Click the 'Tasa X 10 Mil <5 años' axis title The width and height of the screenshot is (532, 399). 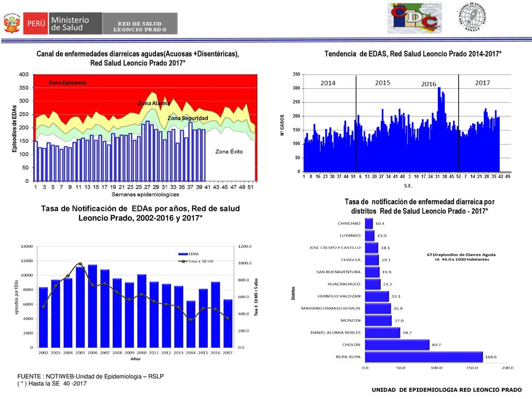pos(256,297)
